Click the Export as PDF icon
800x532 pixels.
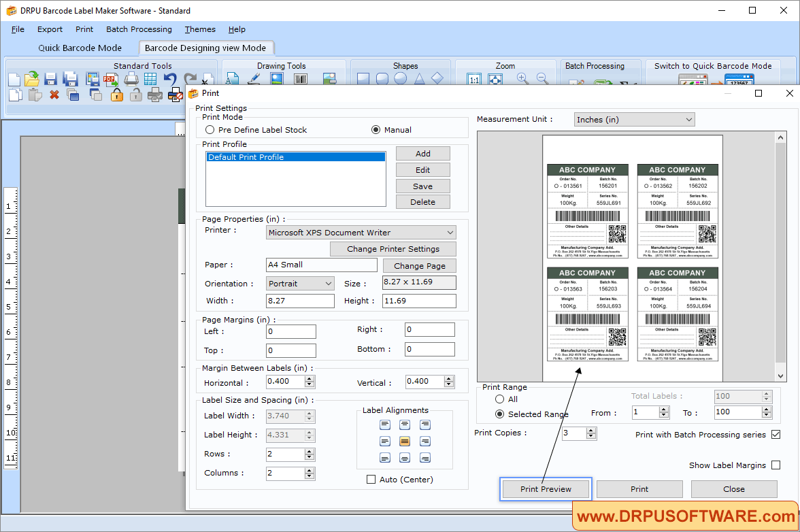tap(111, 79)
